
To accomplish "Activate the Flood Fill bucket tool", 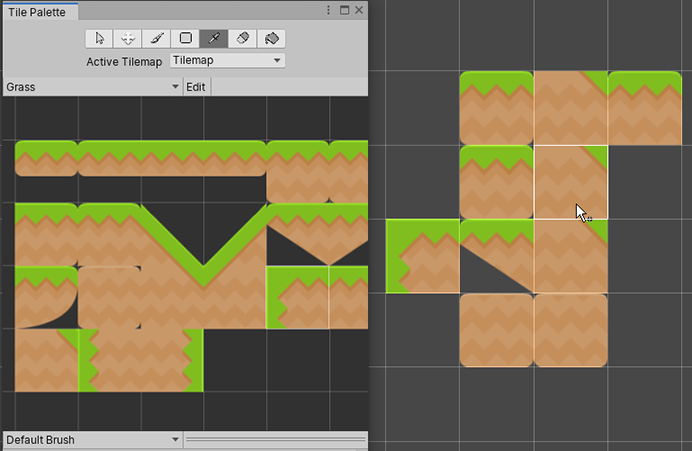I will 271,38.
